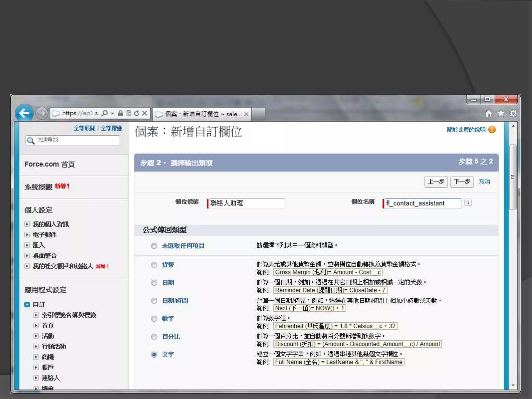
Task: Collapse the 自訂 section
Action: (x=27, y=304)
